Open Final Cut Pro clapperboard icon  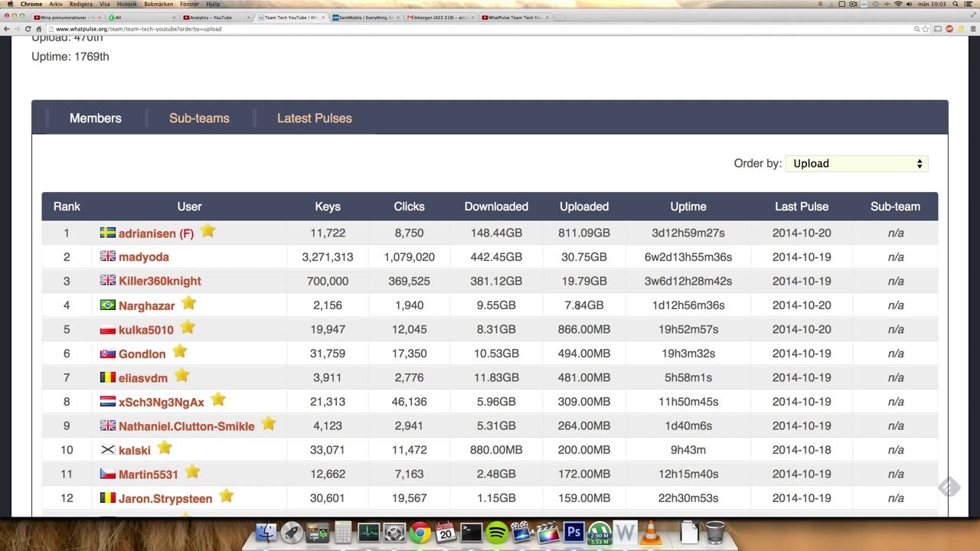click(x=548, y=532)
